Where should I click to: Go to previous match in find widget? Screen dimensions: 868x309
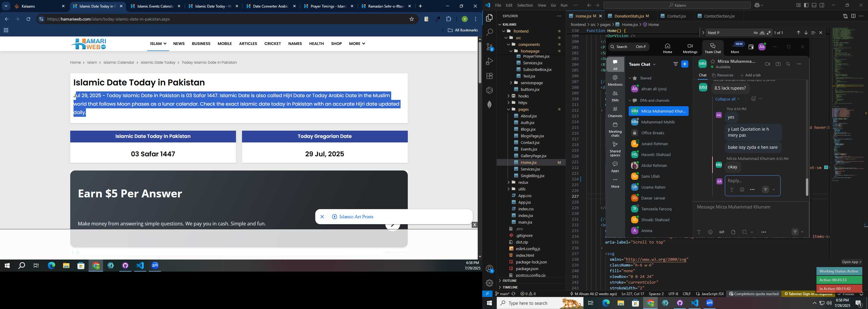point(798,33)
